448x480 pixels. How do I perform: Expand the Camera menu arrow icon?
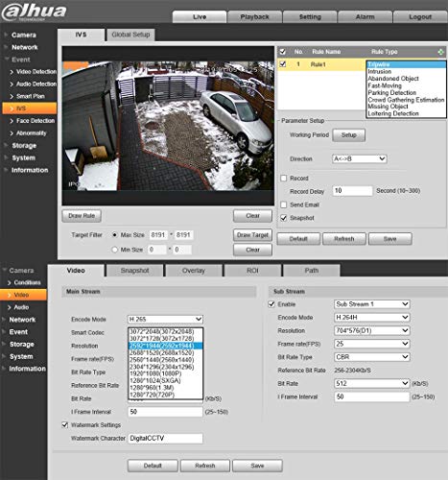tap(6, 35)
